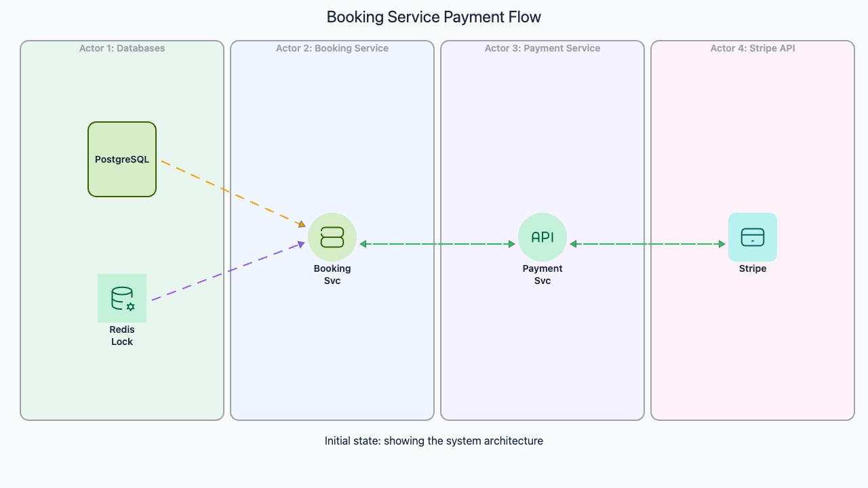
Task: Click the 'Stripe' label text
Action: (753, 268)
